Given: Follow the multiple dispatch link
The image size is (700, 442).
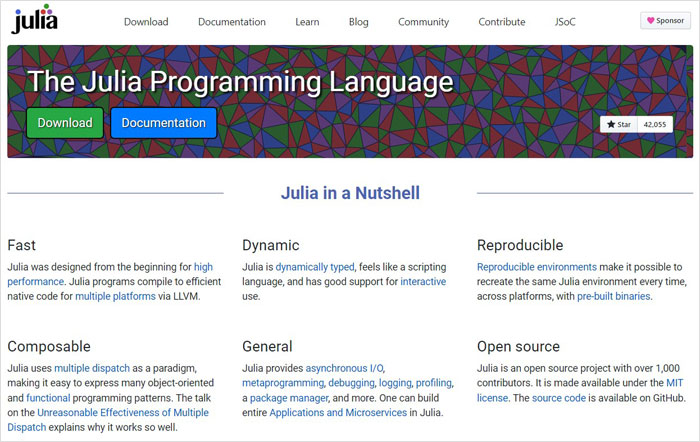Looking at the screenshot, I should point(92,368).
